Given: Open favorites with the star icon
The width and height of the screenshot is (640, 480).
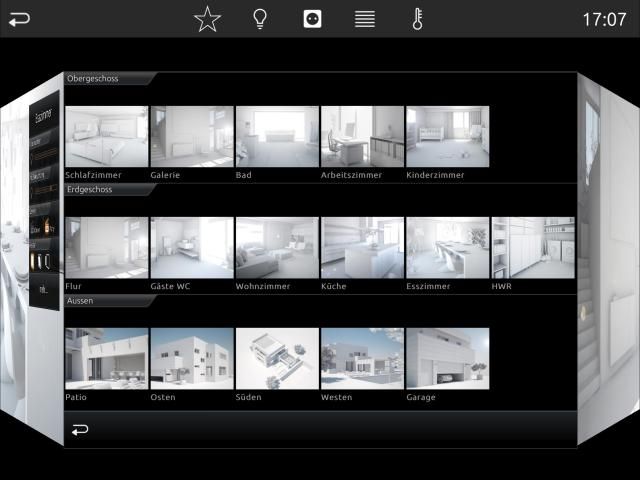Looking at the screenshot, I should click(207, 19).
